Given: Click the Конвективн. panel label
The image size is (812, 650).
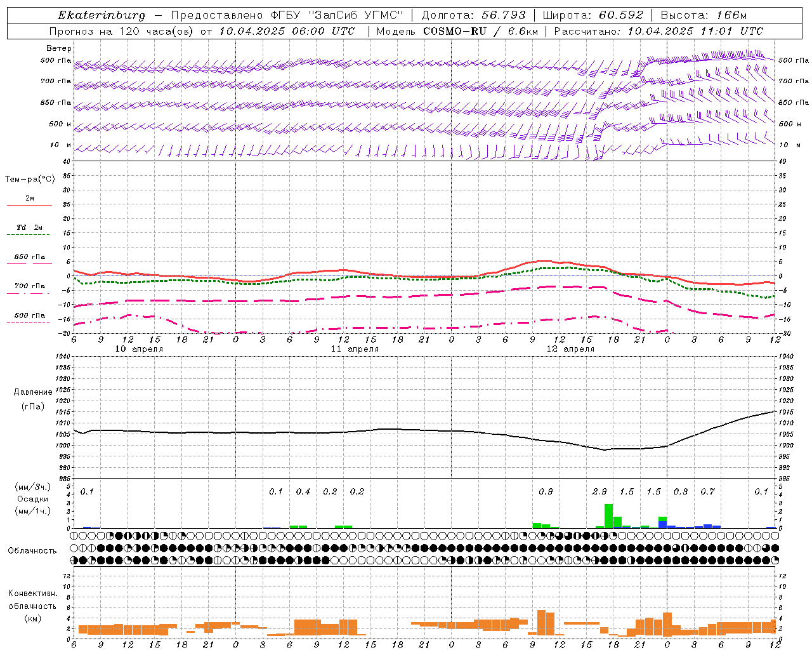Looking at the screenshot, I should coord(32,594).
